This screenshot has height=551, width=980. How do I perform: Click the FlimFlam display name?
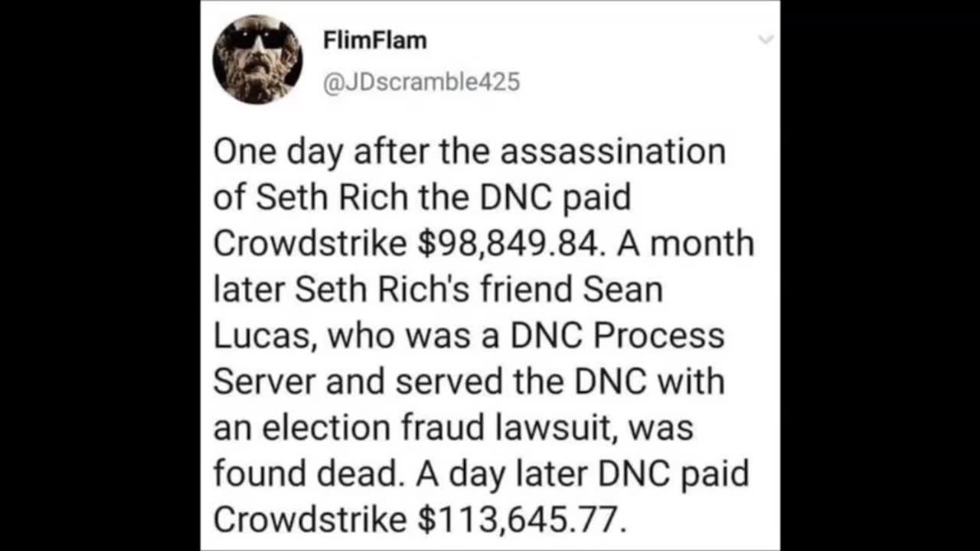pyautogui.click(x=374, y=41)
